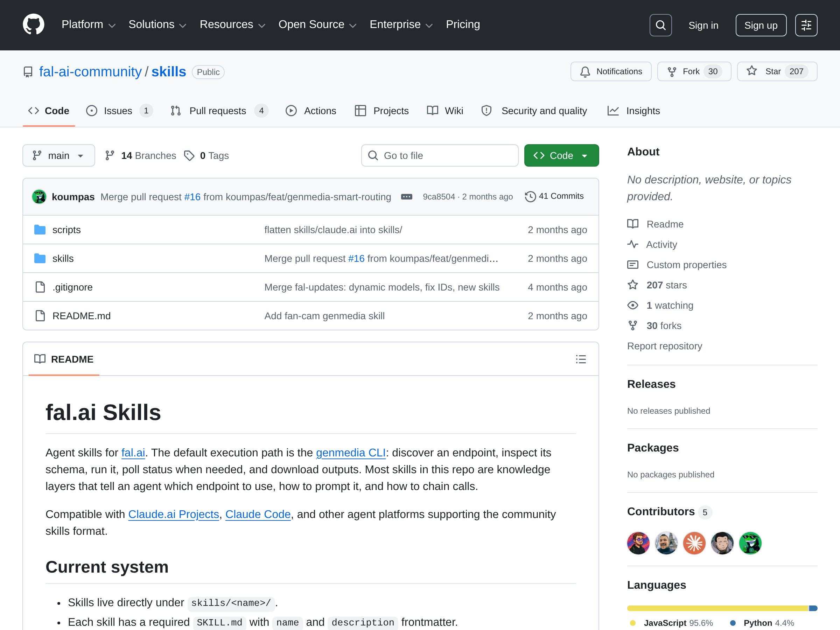The height and width of the screenshot is (630, 840).
Task: Open the skills folder
Action: tap(63, 259)
